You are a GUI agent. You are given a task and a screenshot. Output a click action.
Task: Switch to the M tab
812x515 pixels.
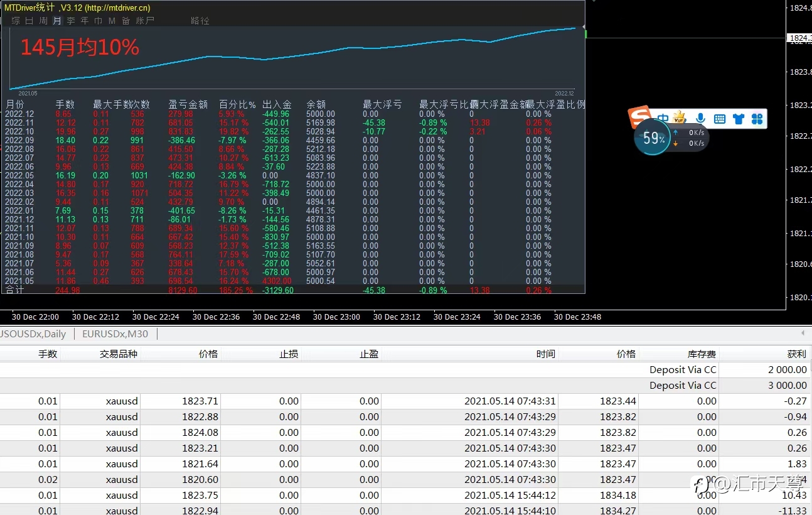pos(112,21)
